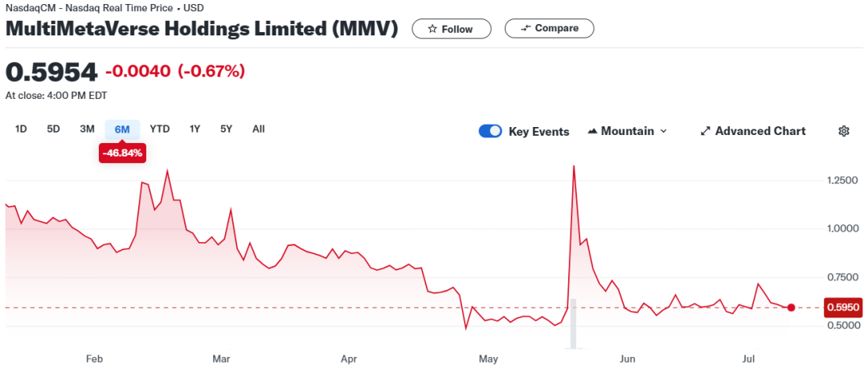868x373 pixels.
Task: Toggle the Key Events switch
Action: [x=490, y=131]
